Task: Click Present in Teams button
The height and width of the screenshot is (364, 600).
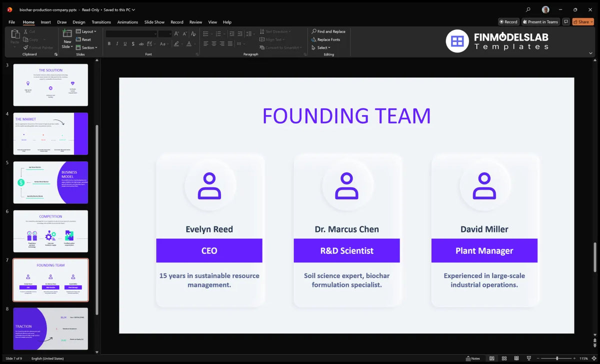Action: click(540, 22)
